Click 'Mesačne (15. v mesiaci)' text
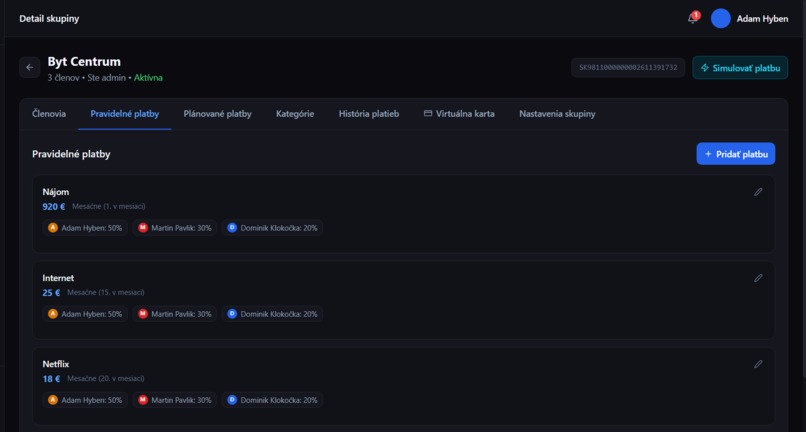 (105, 293)
